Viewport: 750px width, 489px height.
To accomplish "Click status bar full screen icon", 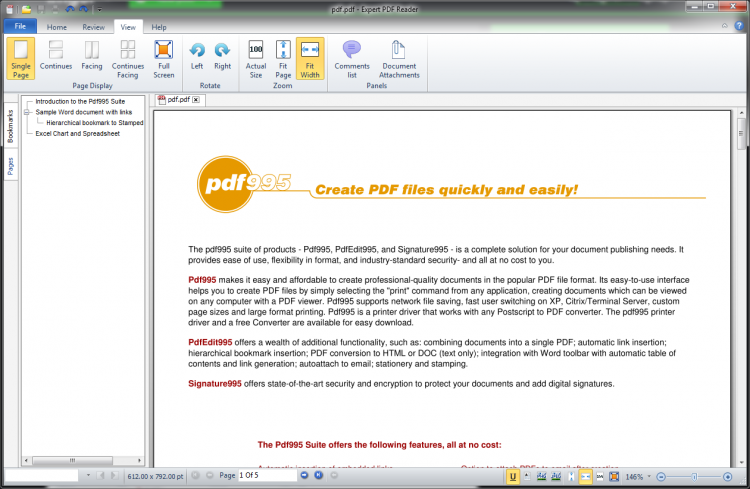I will click(614, 477).
